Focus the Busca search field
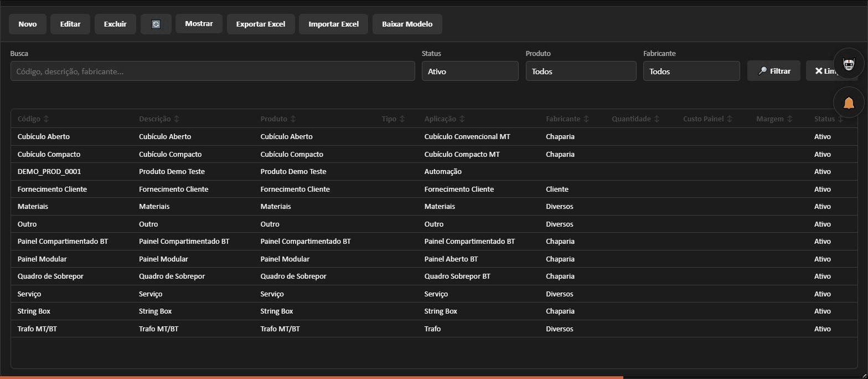Viewport: 868px width, 379px height. click(x=213, y=71)
